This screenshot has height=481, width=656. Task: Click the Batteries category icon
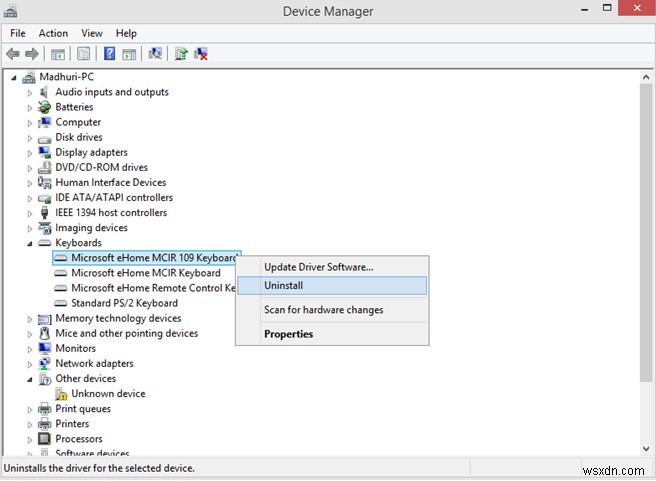[x=44, y=107]
